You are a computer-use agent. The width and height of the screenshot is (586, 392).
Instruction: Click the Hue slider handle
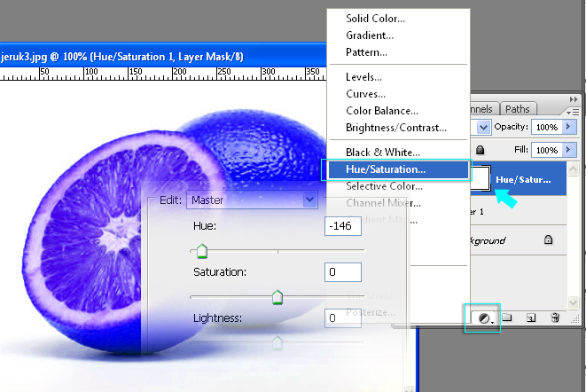pyautogui.click(x=202, y=251)
